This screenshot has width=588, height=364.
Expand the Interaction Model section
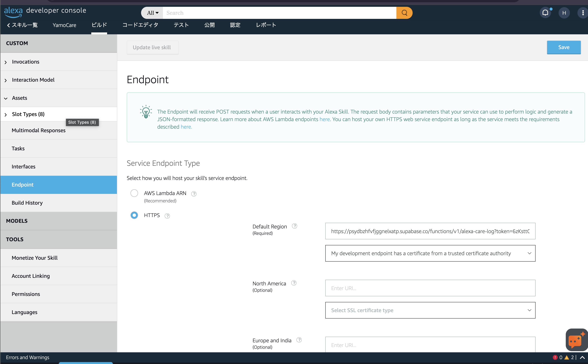[x=59, y=80]
